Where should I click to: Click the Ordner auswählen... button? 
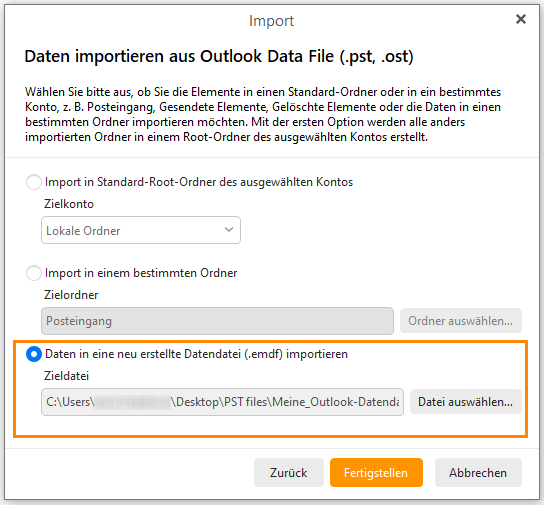pos(461,321)
